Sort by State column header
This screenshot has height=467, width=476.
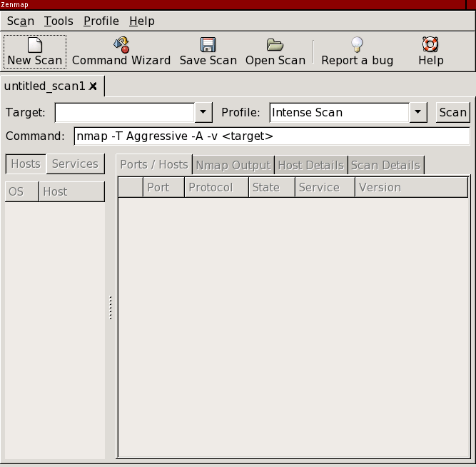tap(272, 188)
